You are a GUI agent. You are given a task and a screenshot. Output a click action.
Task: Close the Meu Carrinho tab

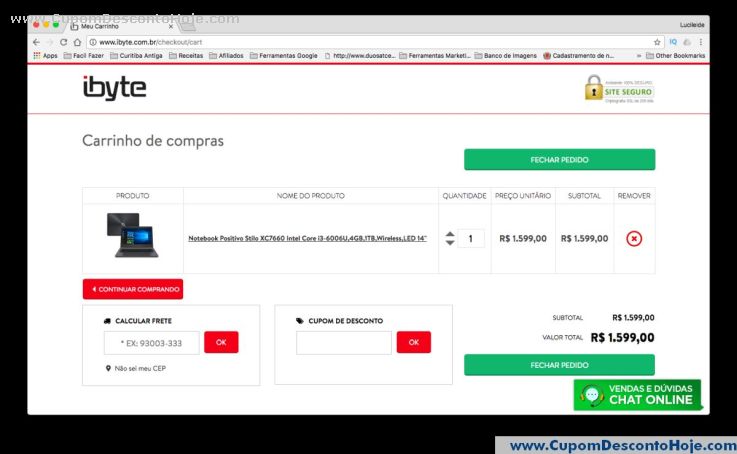pyautogui.click(x=171, y=27)
